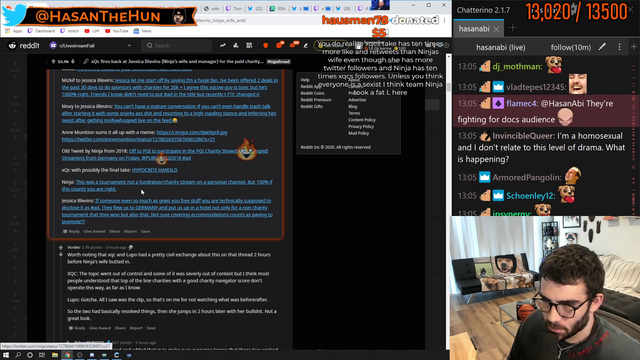
Task: Open the imgur meme link
Action: pyautogui.click(x=192, y=132)
